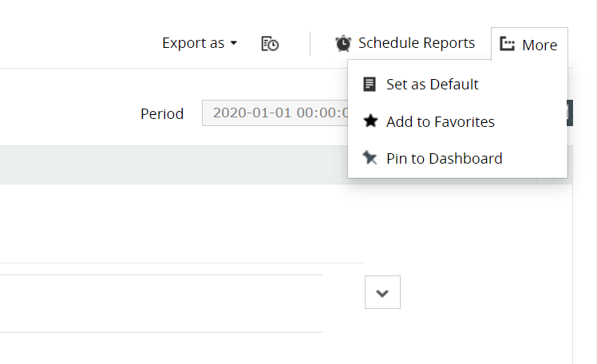Open the Export as dropdown
The image size is (597, 364).
coord(193,43)
